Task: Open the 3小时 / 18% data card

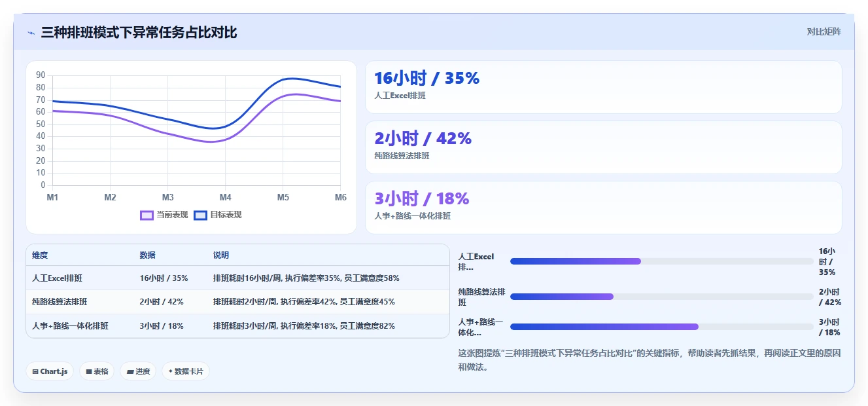Action: pyautogui.click(x=603, y=208)
